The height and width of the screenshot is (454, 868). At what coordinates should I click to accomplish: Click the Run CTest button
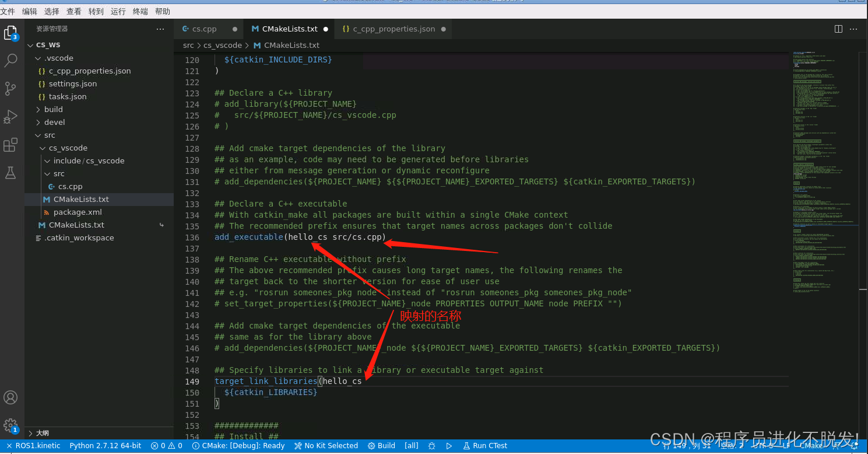pyautogui.click(x=485, y=446)
